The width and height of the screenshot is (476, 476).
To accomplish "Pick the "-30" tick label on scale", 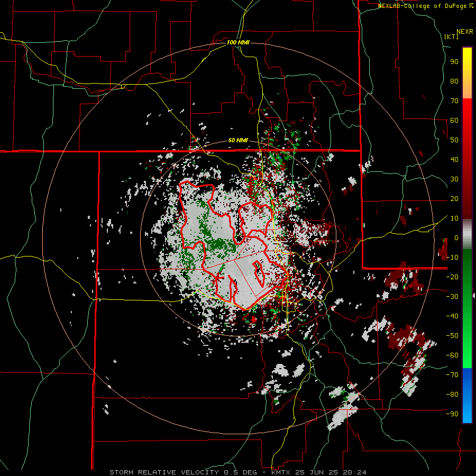I will 452,297.
